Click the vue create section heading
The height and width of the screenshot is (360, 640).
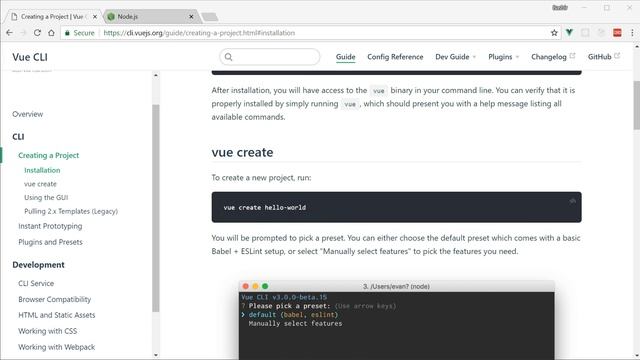242,153
